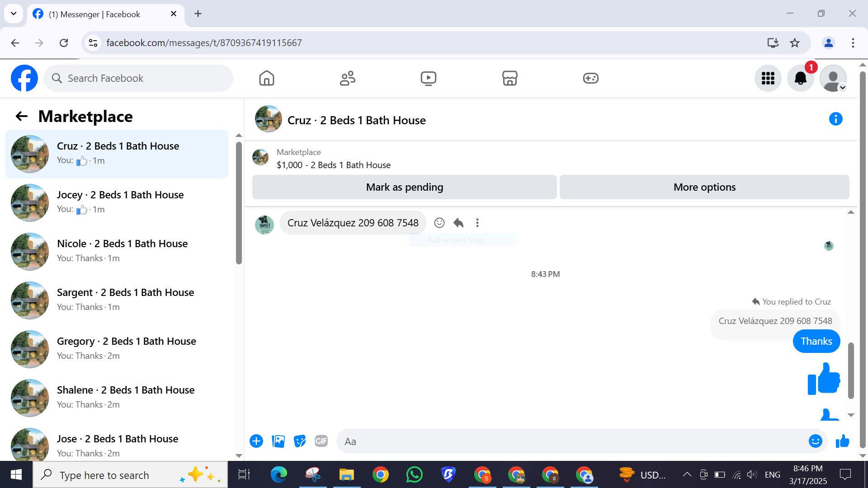Click the chat scrollbar up arrow
This screenshot has width=868, height=488.
851,212
